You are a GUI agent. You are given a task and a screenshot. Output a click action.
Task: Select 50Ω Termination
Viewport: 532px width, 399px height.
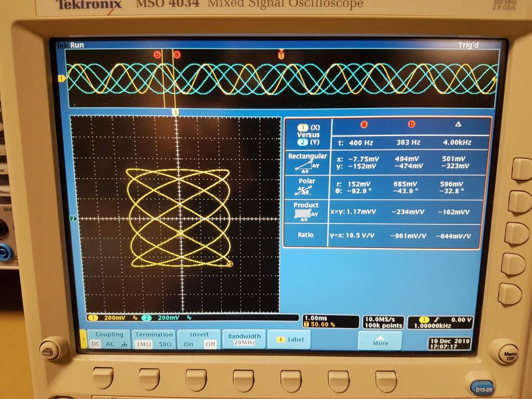click(165, 344)
